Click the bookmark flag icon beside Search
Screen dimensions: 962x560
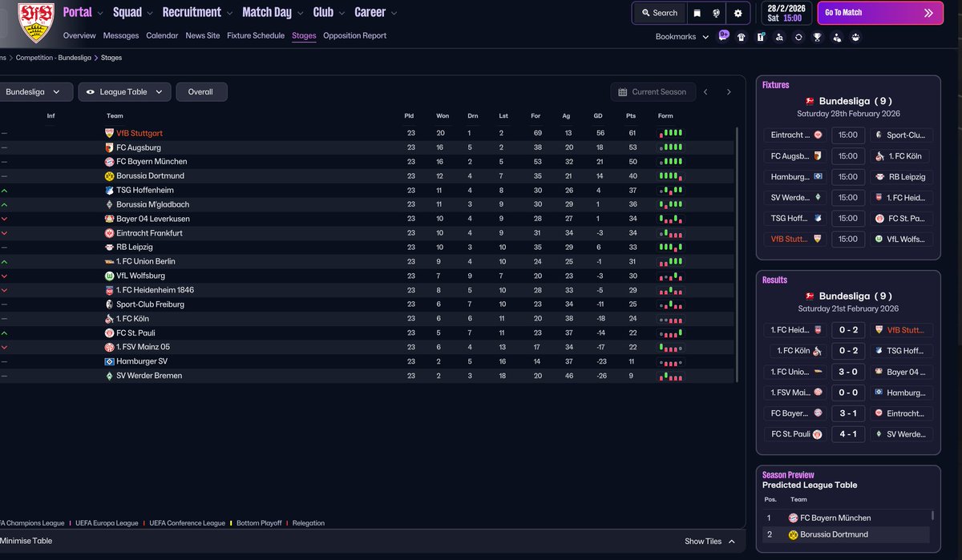coord(697,13)
